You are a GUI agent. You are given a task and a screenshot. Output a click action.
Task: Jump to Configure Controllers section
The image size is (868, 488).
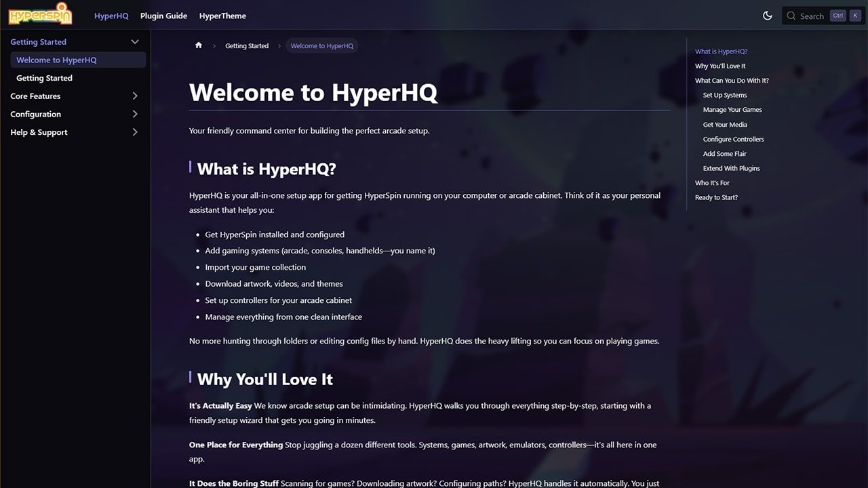733,139
